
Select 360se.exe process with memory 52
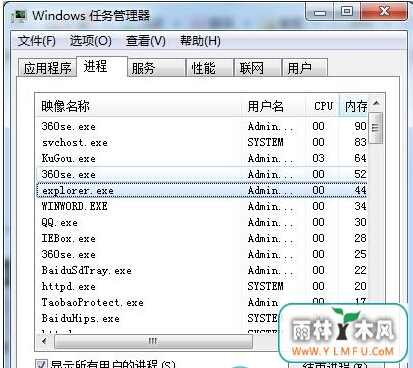pyautogui.click(x=202, y=174)
